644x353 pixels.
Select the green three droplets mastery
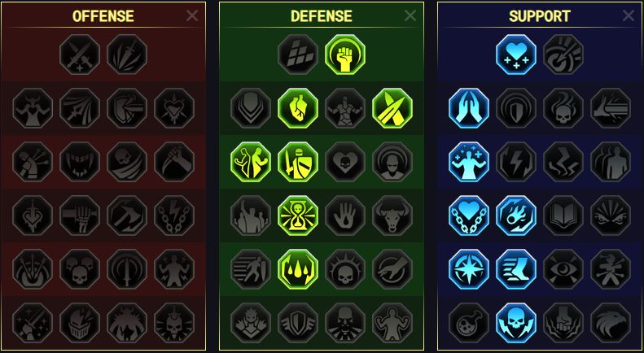298,270
